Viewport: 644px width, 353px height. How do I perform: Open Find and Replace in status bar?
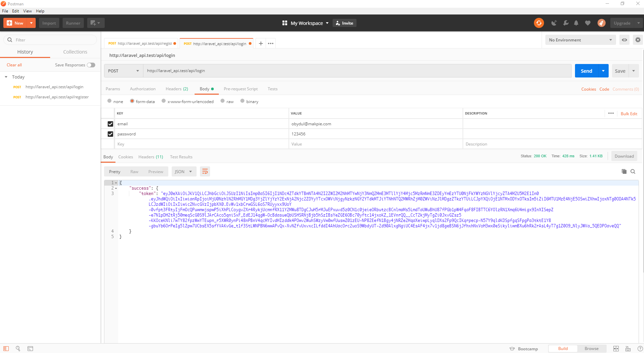tap(18, 349)
